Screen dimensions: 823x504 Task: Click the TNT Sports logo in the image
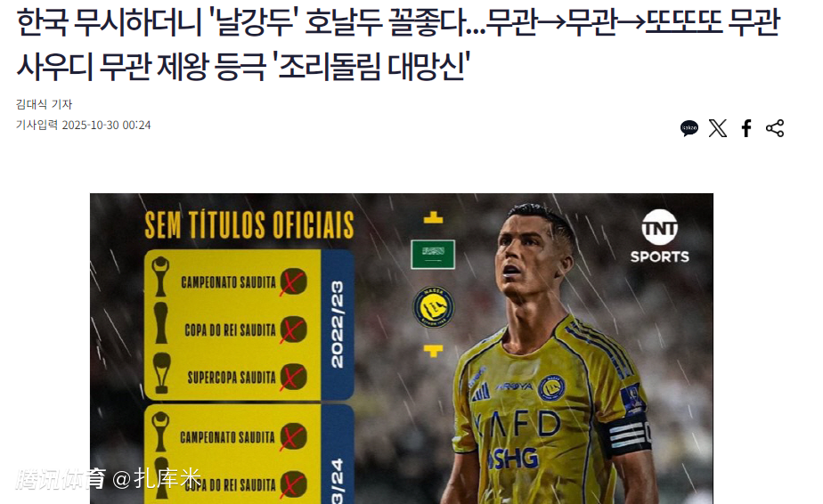coord(660,237)
